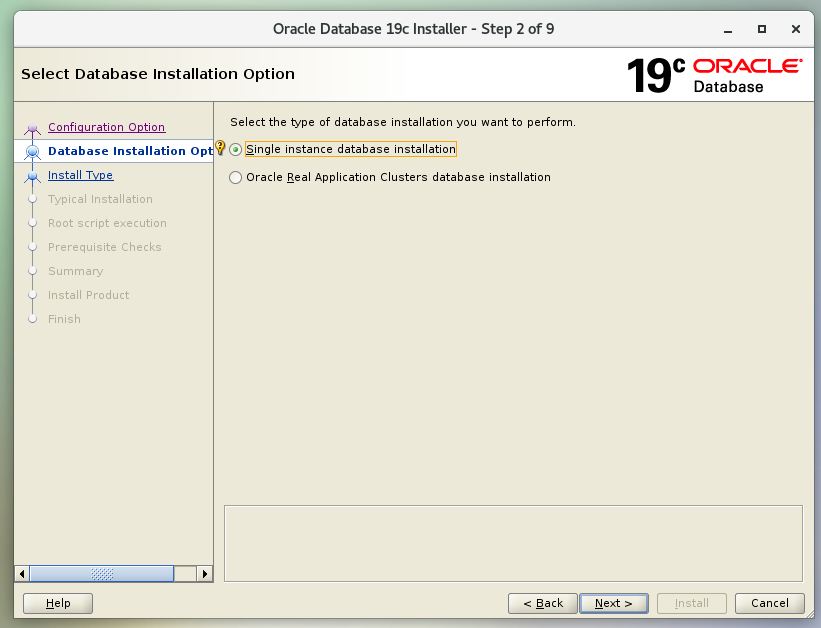Click the yellow hint lightbulb icon

(221, 149)
